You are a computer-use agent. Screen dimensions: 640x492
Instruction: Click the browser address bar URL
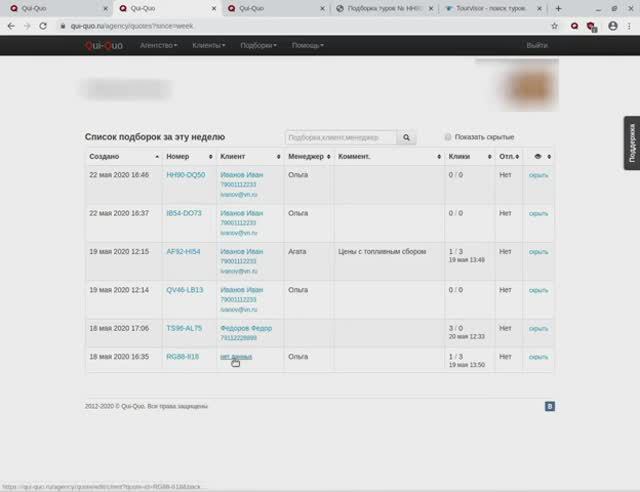coord(132,26)
